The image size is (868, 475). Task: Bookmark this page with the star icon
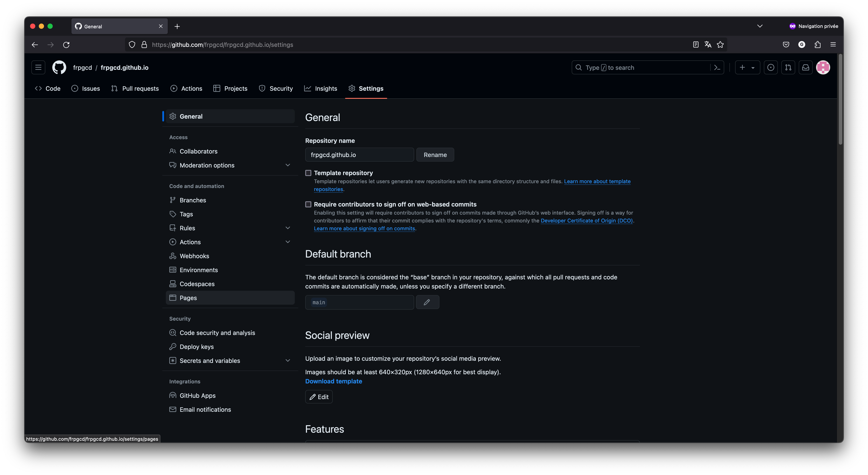[x=720, y=44]
